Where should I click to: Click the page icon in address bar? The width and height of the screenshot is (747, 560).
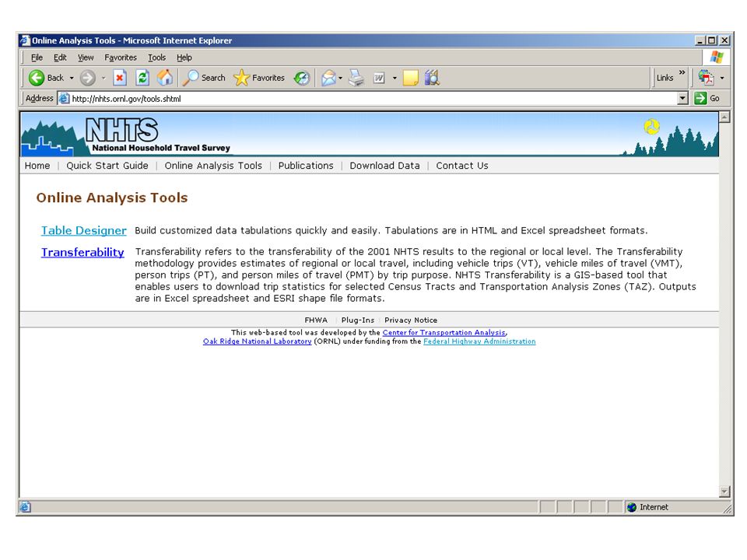pos(64,99)
